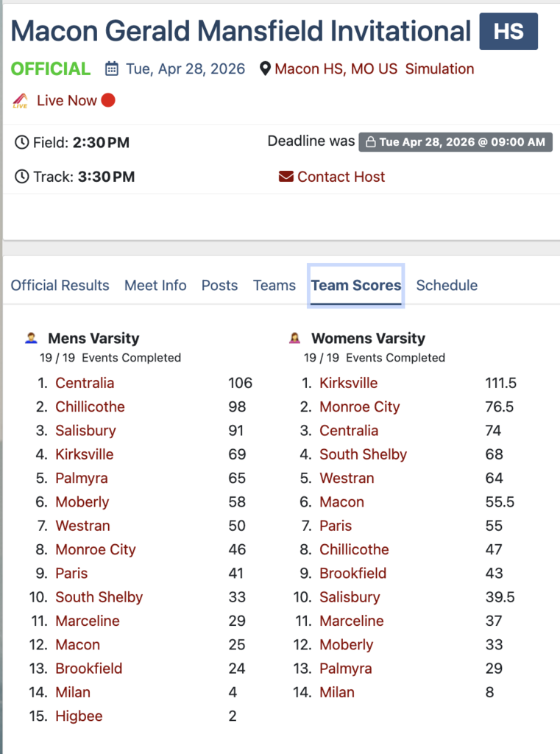The image size is (560, 754).
Task: Click the envelope Contact Host icon
Action: [x=286, y=177]
